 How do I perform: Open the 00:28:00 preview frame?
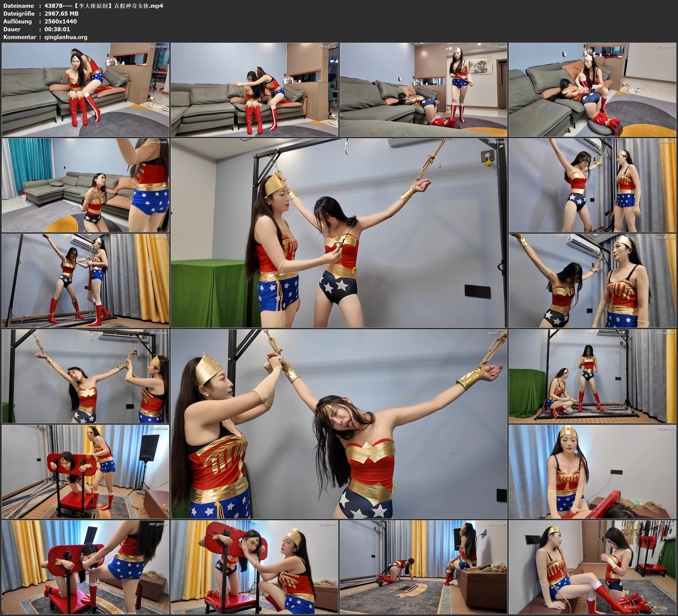[x=592, y=471]
